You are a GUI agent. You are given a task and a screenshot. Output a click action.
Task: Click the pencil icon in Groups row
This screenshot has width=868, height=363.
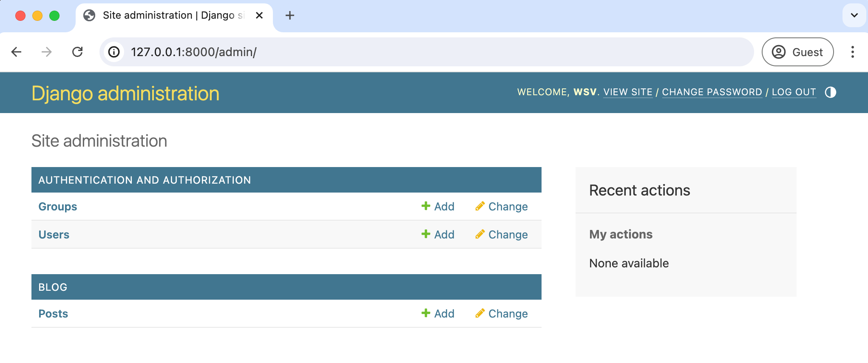480,206
